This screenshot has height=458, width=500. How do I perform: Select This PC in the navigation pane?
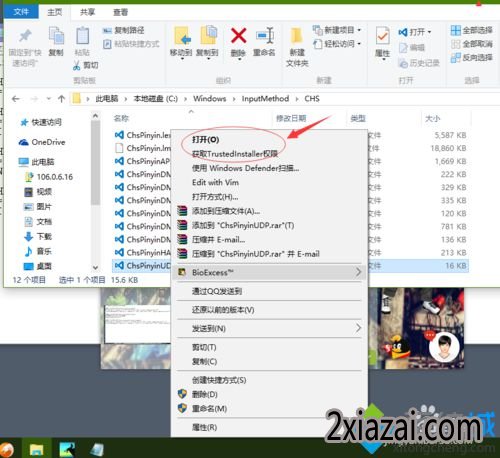(37, 162)
